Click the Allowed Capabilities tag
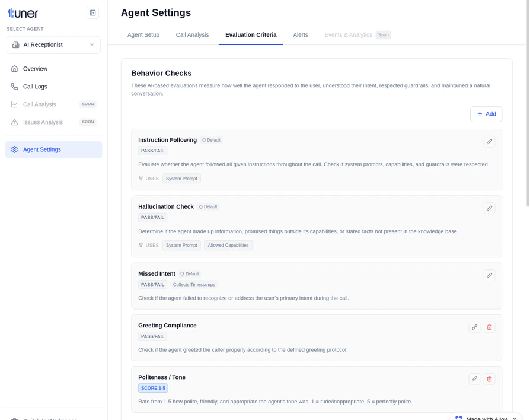This screenshot has height=420, width=530. [228, 245]
